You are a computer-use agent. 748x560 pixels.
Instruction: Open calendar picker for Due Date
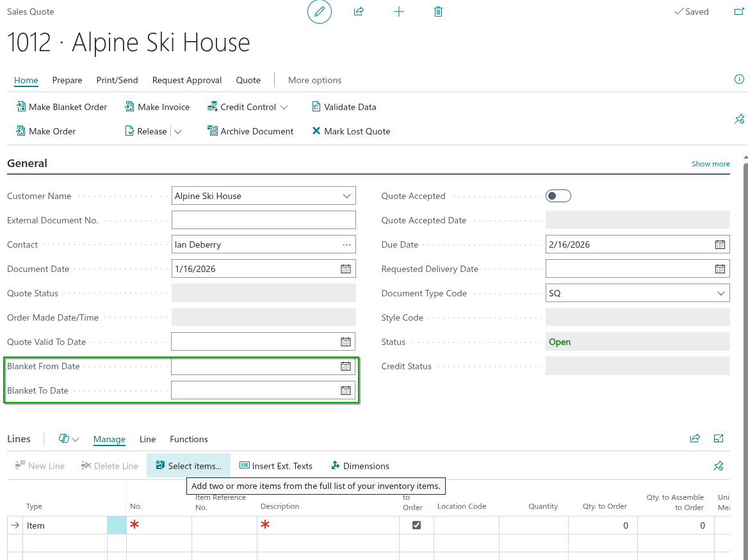(x=720, y=244)
